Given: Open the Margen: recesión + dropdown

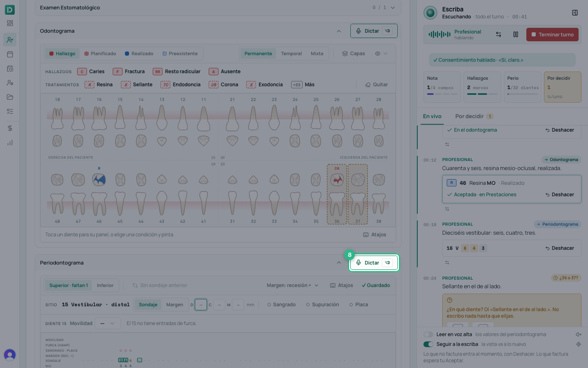Looking at the screenshot, I should point(292,285).
